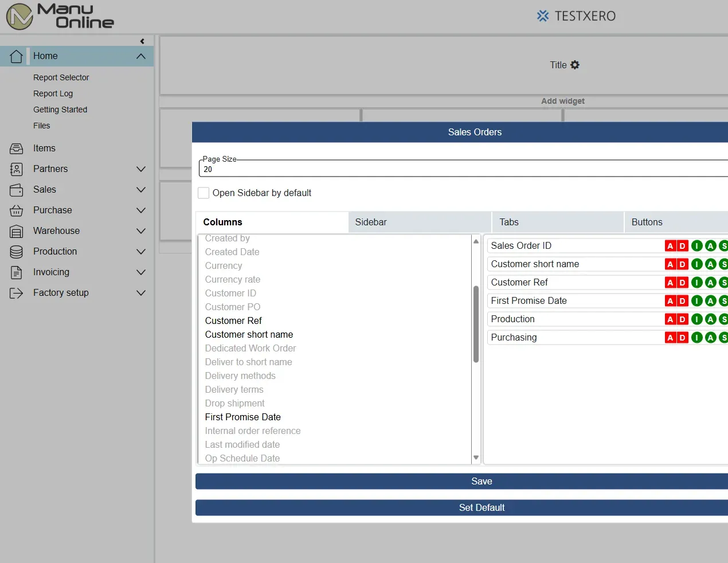This screenshot has width=728, height=563.
Task: Click the descending sort icon for Customer short name
Action: coord(682,264)
